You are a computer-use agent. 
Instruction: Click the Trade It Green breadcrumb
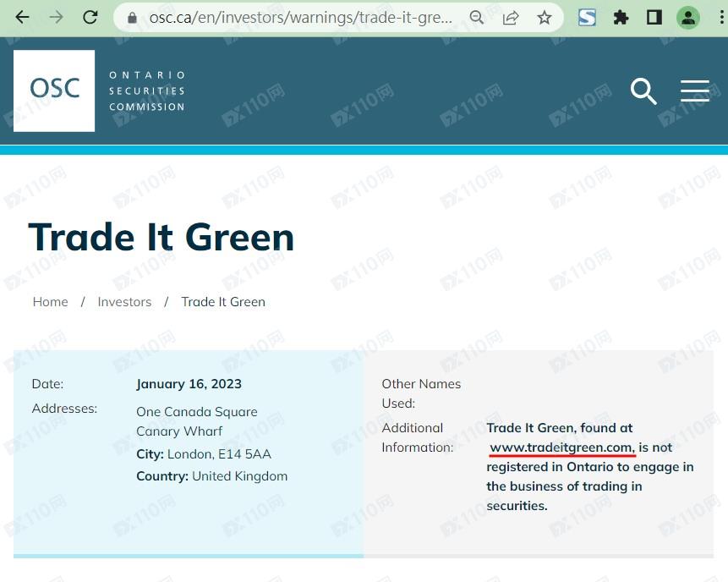click(223, 302)
